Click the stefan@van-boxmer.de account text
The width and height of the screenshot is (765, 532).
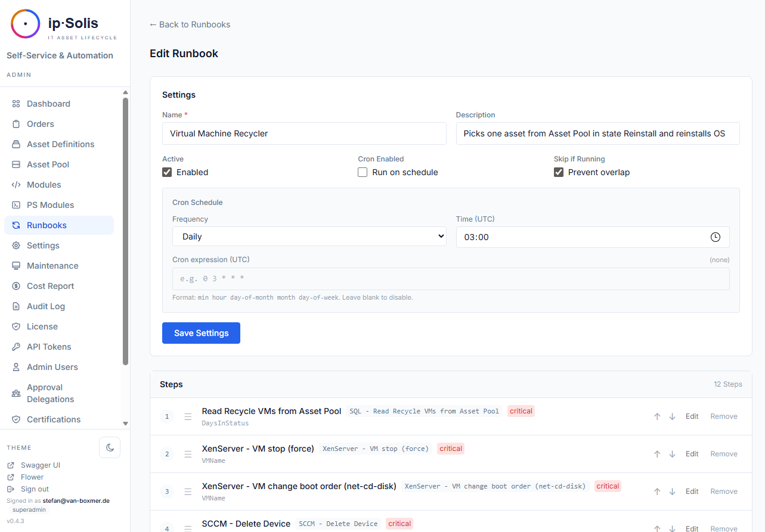coord(76,501)
